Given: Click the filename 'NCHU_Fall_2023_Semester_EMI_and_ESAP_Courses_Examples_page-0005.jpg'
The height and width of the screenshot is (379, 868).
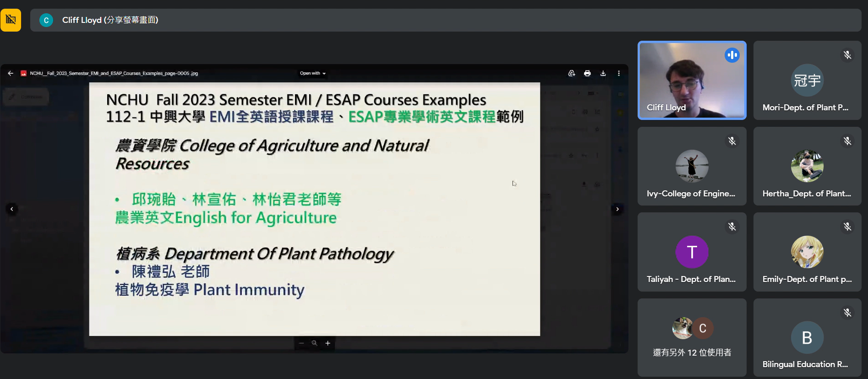Looking at the screenshot, I should (x=114, y=73).
